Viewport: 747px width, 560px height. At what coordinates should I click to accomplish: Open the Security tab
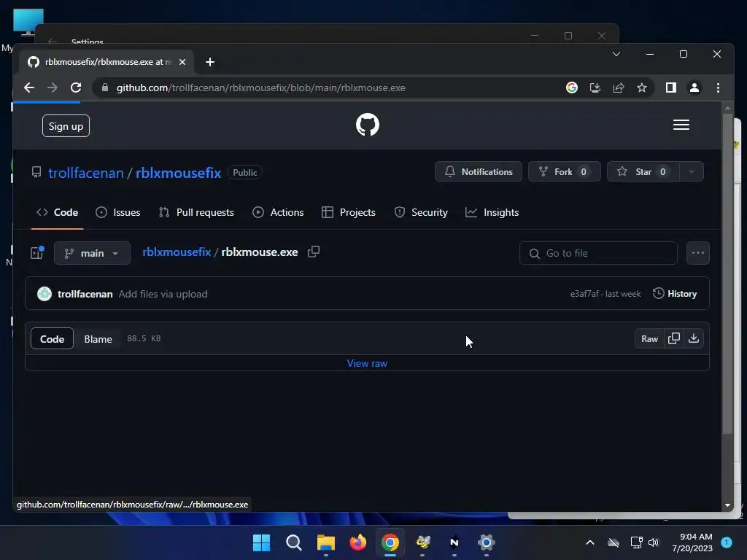click(x=421, y=212)
